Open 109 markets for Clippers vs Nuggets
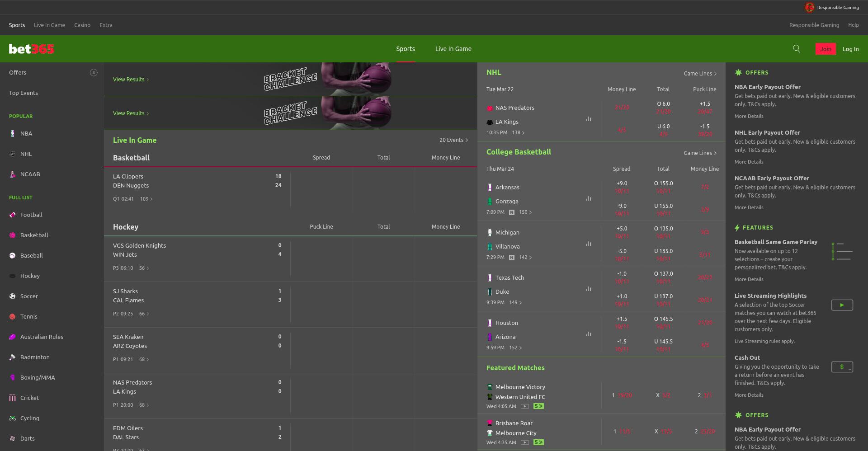Viewport: 868px width, 451px height. tap(146, 199)
